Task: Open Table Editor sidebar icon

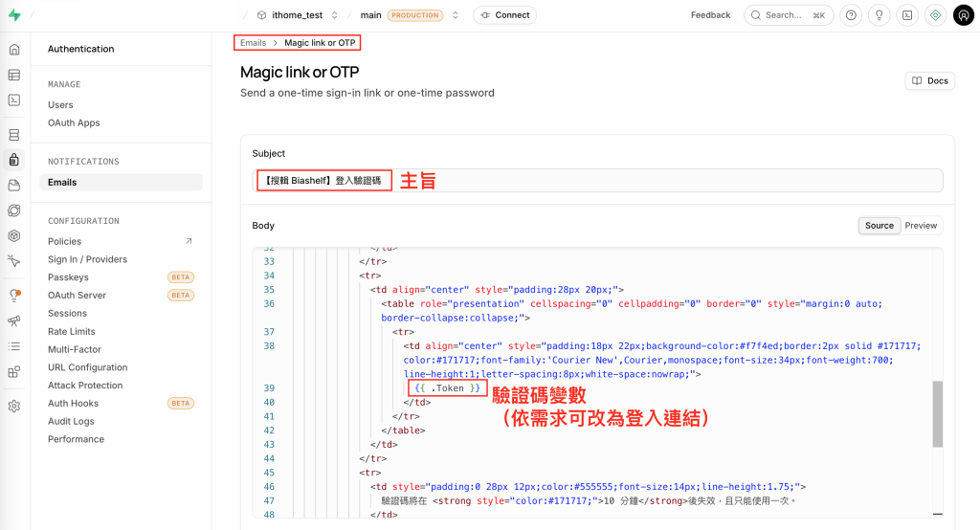Action: [14, 75]
